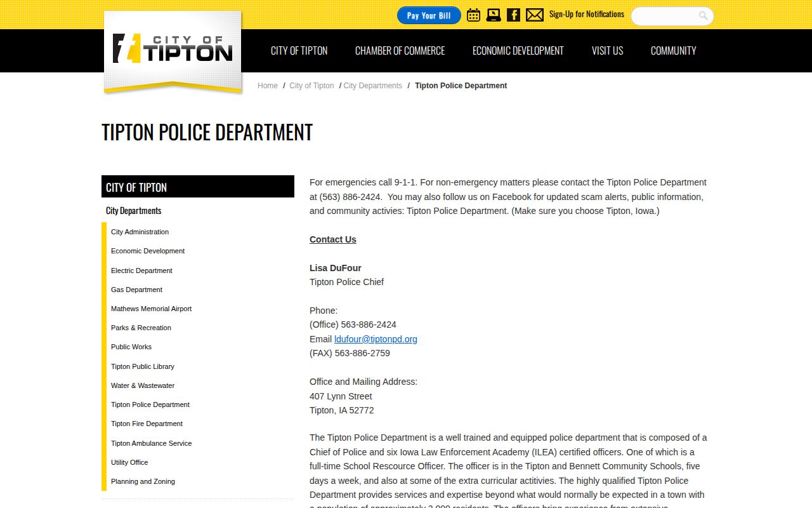Click the Contact Us heading
812x508 pixels.
[333, 239]
